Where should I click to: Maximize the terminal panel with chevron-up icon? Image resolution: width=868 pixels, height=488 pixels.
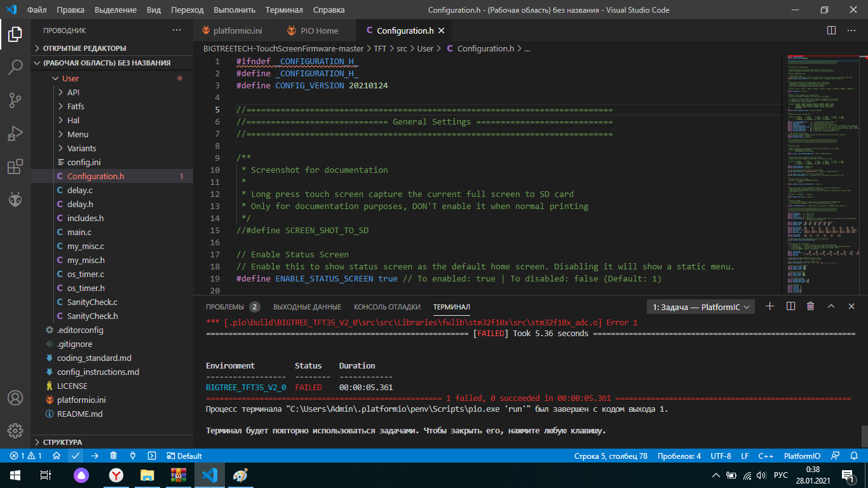click(x=831, y=306)
